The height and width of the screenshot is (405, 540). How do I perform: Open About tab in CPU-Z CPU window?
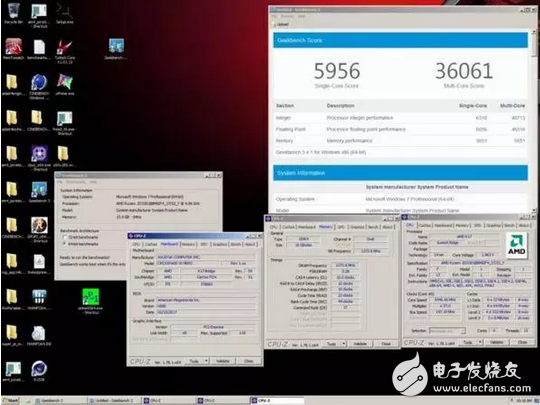point(524,225)
